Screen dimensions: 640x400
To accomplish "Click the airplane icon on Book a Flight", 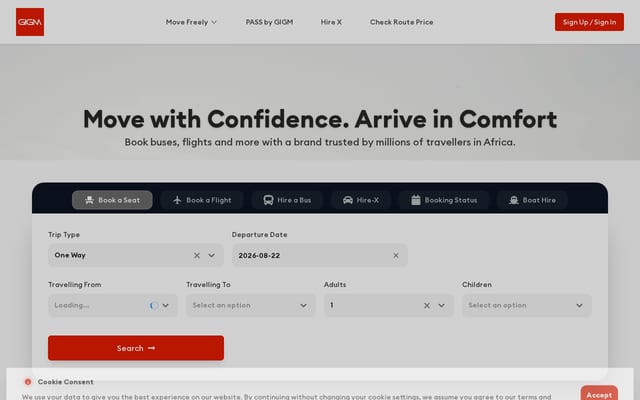I will [177, 200].
